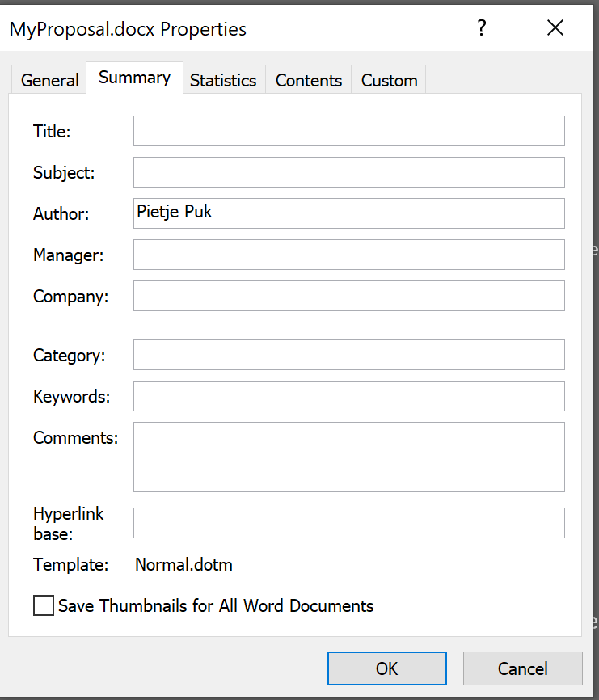Switch to the Statistics tab
599x700 pixels.
[223, 80]
